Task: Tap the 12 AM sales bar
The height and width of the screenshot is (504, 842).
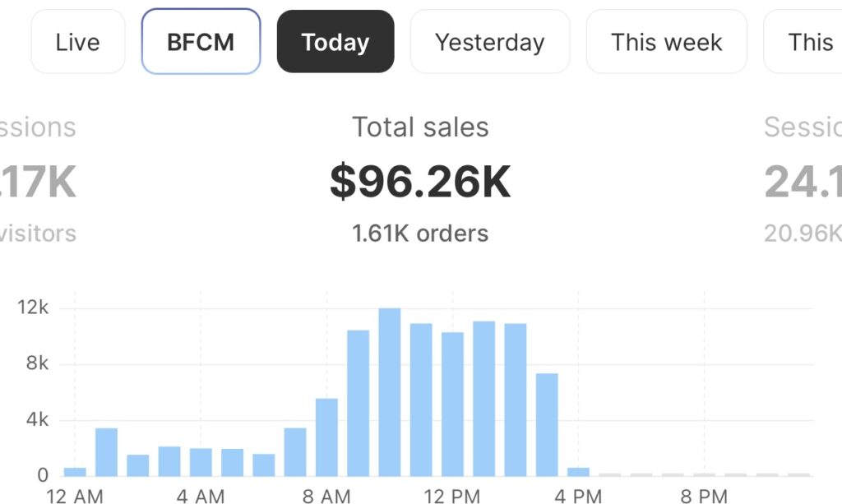Action: click(75, 471)
